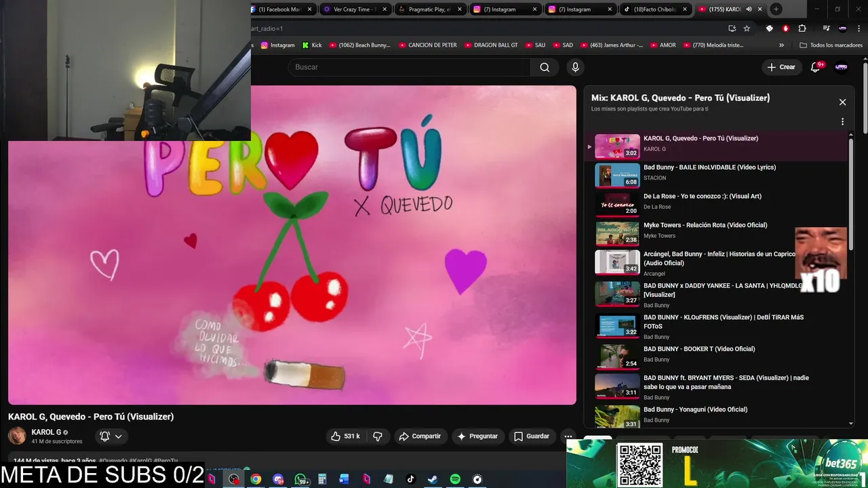Open the AMOR bookmark
868x488 pixels.
point(663,45)
